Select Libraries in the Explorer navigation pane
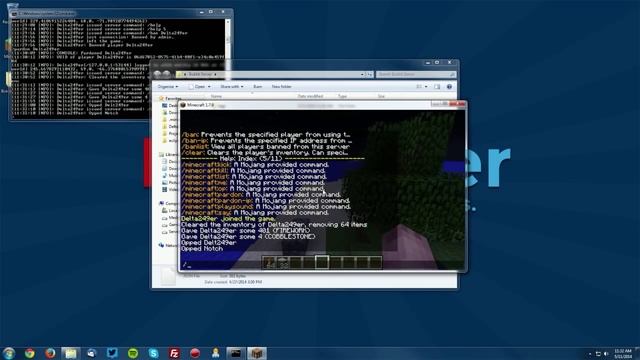 (x=169, y=155)
